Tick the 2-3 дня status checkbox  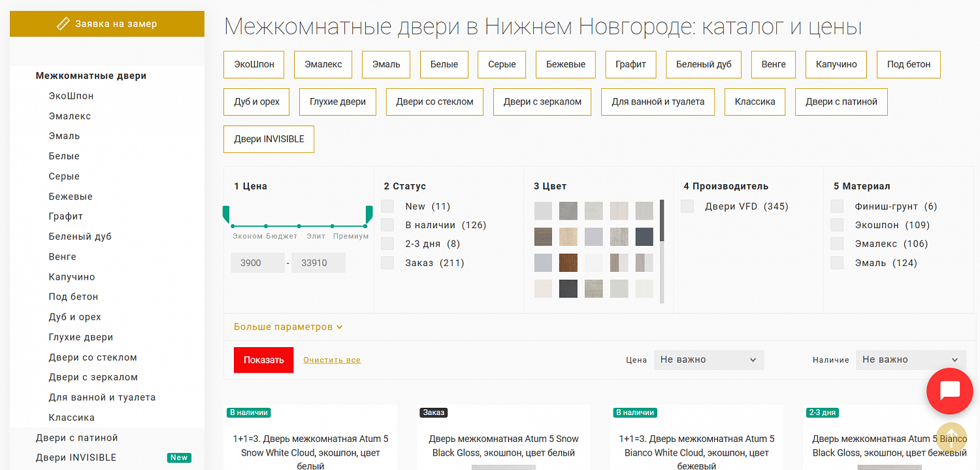[x=387, y=244]
